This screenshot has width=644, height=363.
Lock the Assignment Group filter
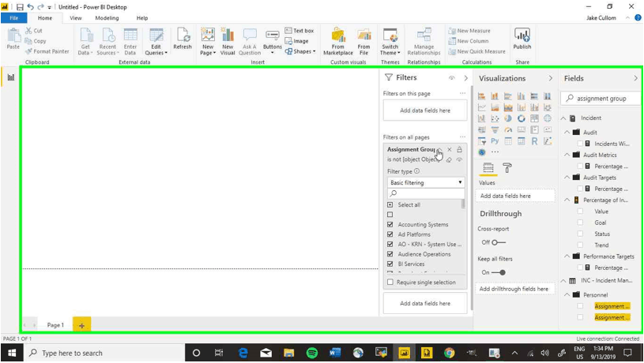[x=460, y=149]
